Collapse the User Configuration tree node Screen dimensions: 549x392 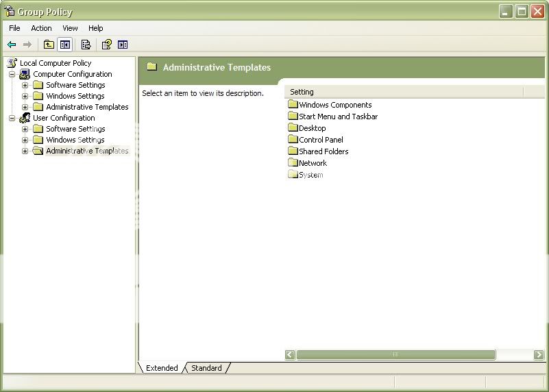pyautogui.click(x=12, y=118)
